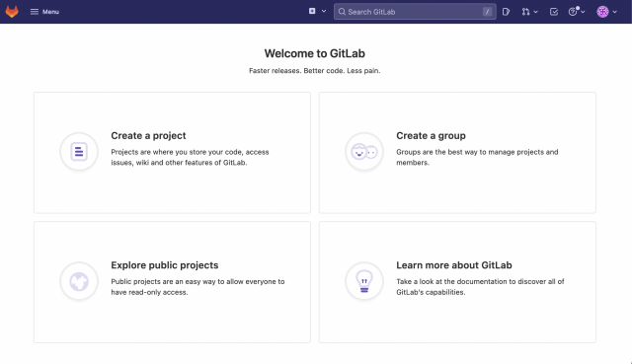
Task: Expand the Help dropdown chevron
Action: pyautogui.click(x=583, y=12)
